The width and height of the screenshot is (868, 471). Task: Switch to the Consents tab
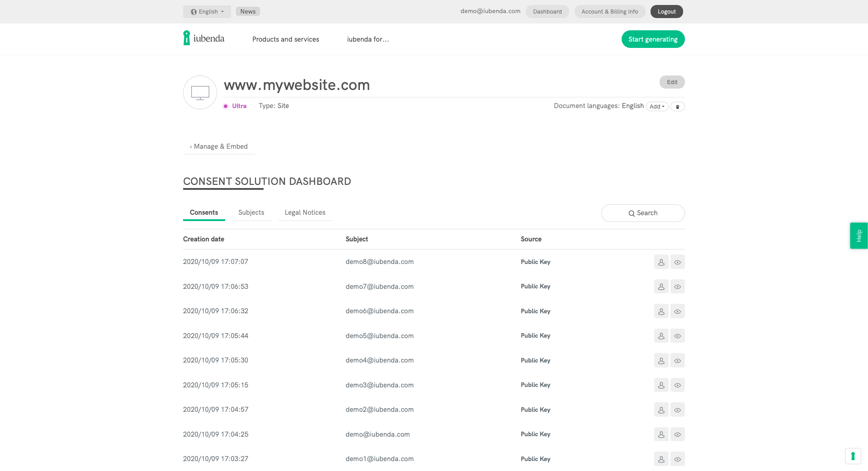(x=204, y=212)
